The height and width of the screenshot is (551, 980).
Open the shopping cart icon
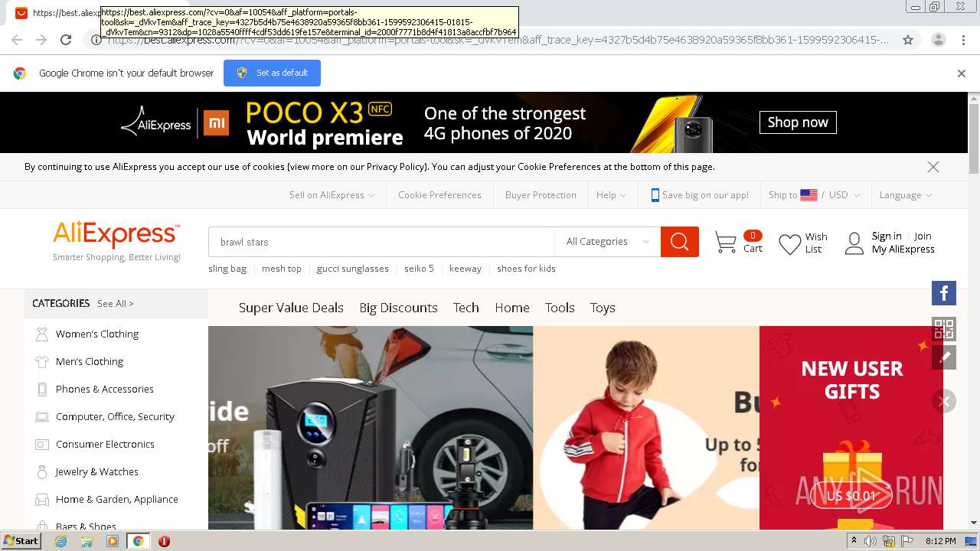[725, 243]
